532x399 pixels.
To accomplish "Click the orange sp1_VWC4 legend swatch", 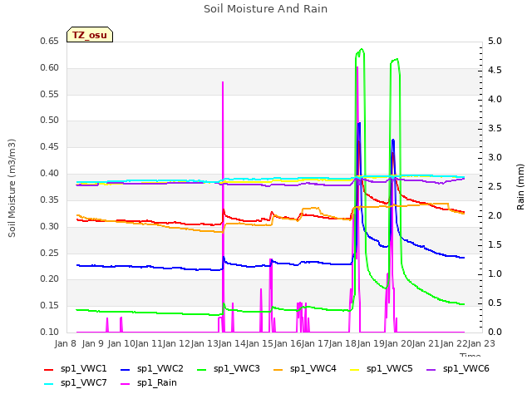I will 278,369.
